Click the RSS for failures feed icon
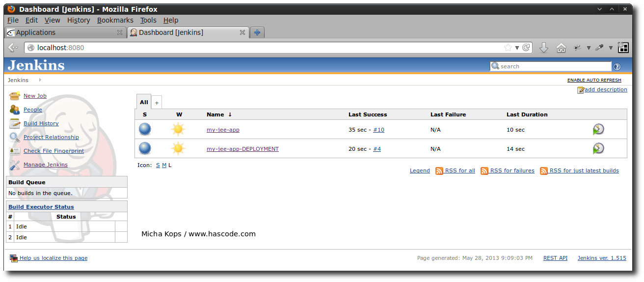644x282 pixels. tap(484, 171)
